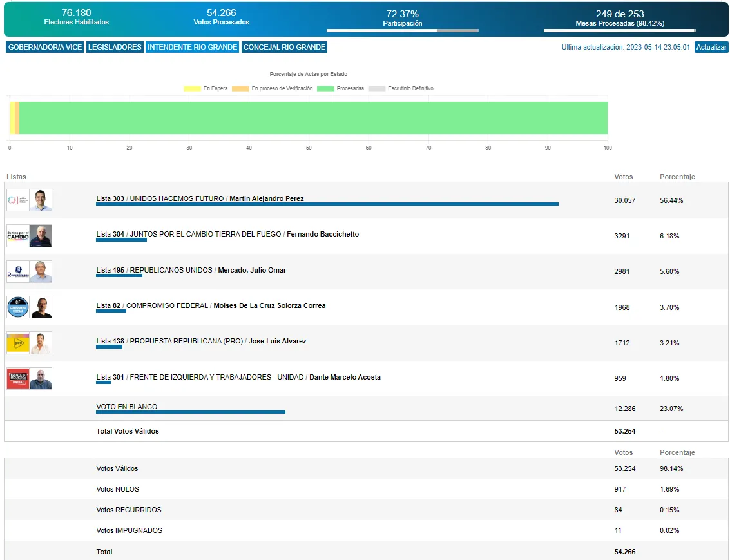Click the Juntos por el Cambio logo

(x=18, y=236)
